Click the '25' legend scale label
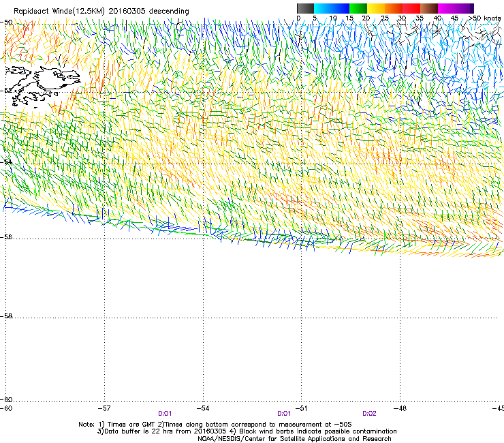The height and width of the screenshot is (443, 504). tap(385, 18)
